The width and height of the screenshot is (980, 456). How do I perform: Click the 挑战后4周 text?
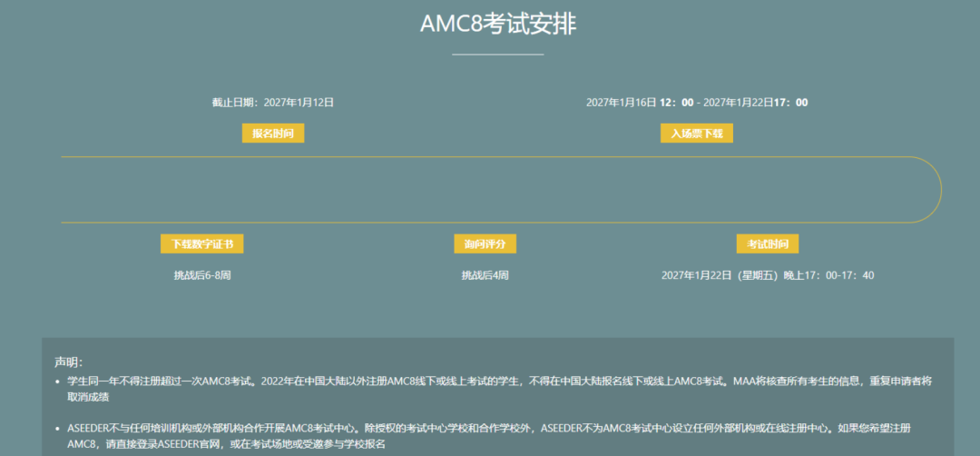[x=485, y=275]
